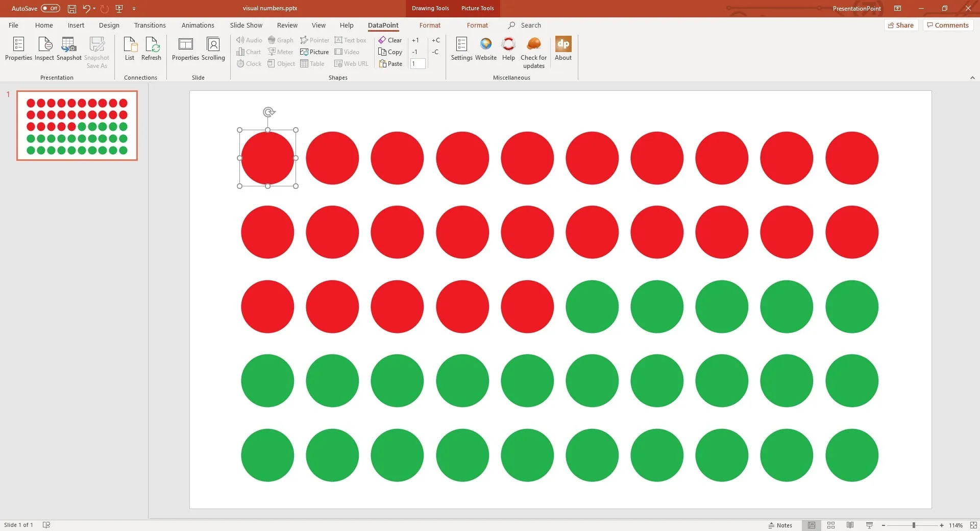Click the Share button
The height and width of the screenshot is (531, 980).
coord(901,25)
